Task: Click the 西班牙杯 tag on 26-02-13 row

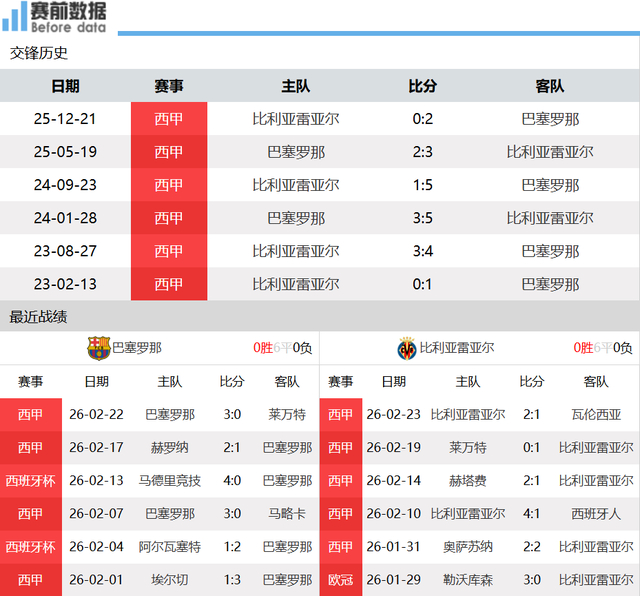Action: click(x=31, y=480)
